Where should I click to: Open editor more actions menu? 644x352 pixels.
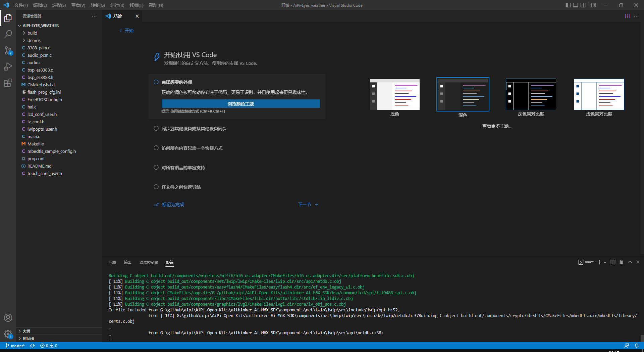[636, 16]
